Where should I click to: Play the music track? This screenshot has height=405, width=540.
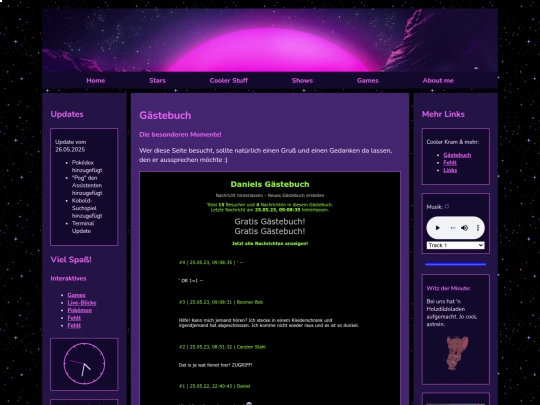(x=438, y=228)
